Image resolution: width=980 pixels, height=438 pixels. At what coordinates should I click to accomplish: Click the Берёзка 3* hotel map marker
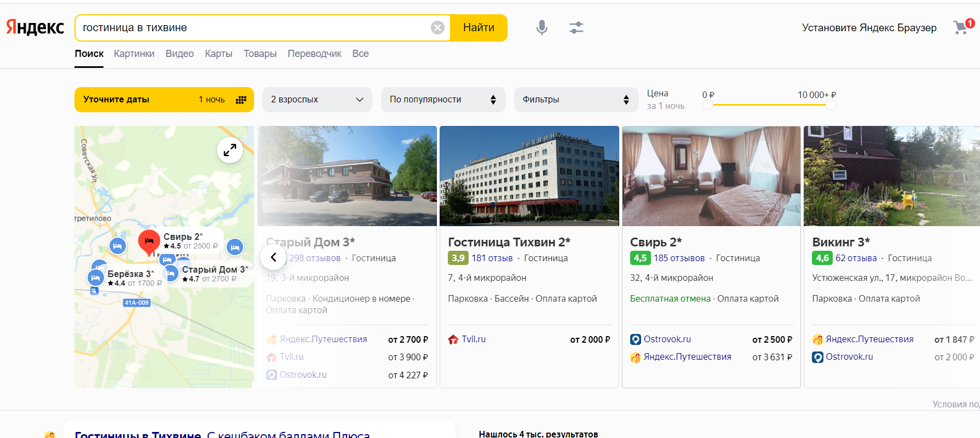coord(96,278)
